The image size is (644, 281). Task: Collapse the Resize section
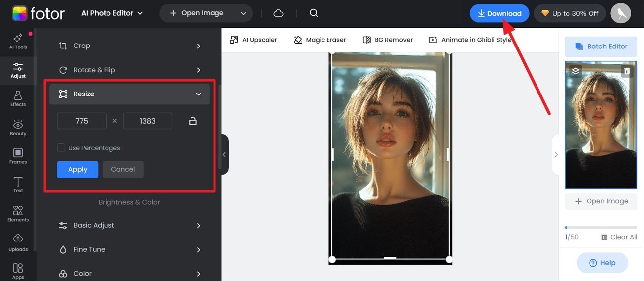(x=129, y=94)
